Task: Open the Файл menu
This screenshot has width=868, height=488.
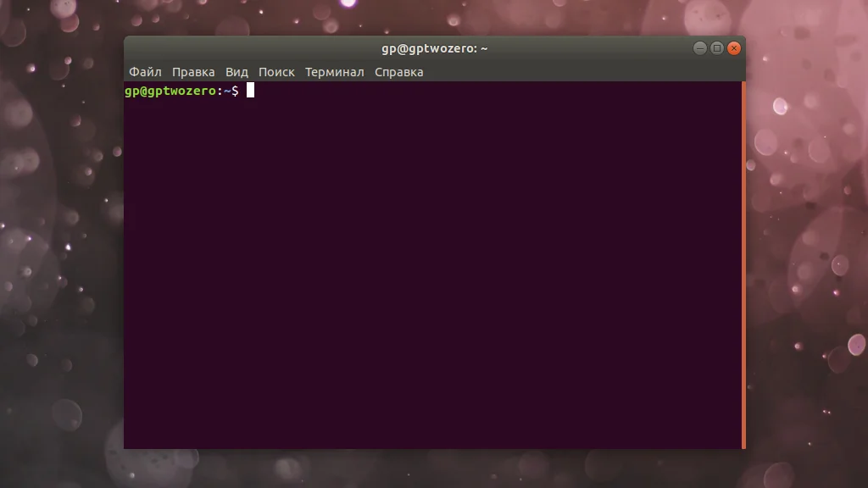Action: pyautogui.click(x=145, y=72)
